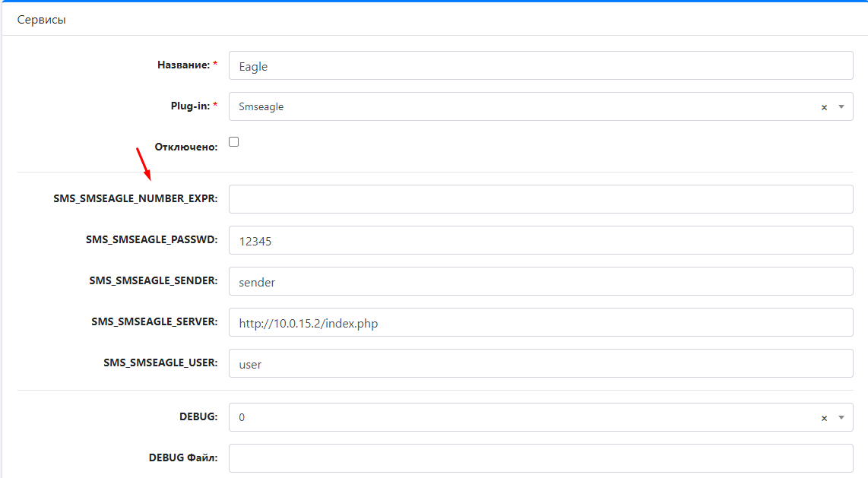Click the SMS_SMSEAGLE_USER label
Screen dimensions: 868x478
click(160, 362)
